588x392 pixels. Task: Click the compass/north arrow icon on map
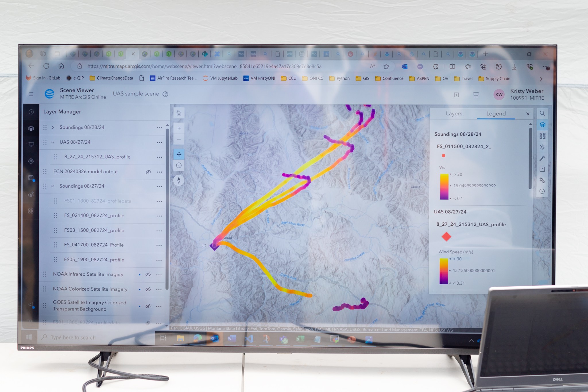tap(179, 181)
